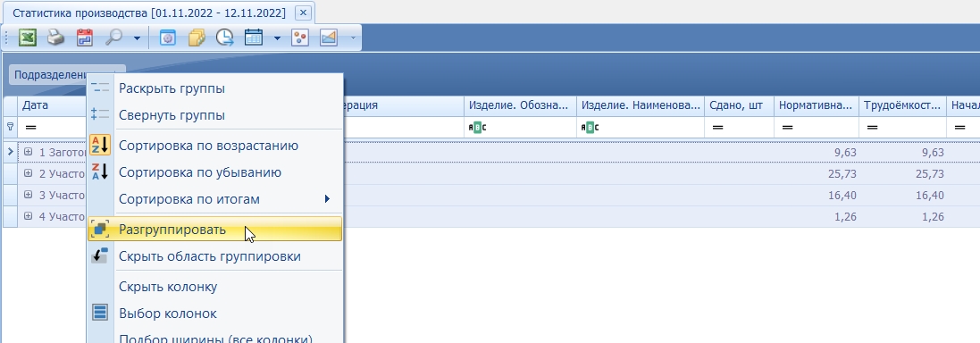Expand the 1 Загот... group row
Image resolution: width=980 pixels, height=343 pixels.
tap(28, 152)
